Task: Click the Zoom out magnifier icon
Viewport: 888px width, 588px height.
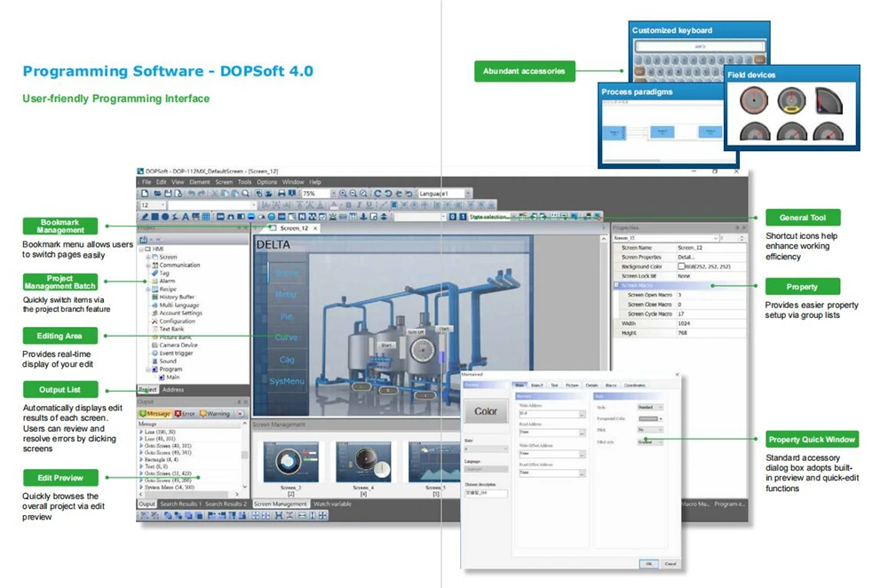Action: tap(353, 193)
